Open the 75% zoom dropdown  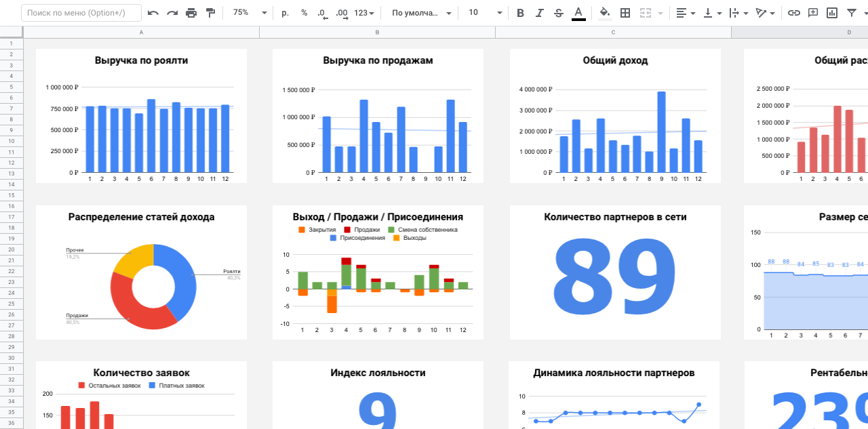pyautogui.click(x=250, y=13)
